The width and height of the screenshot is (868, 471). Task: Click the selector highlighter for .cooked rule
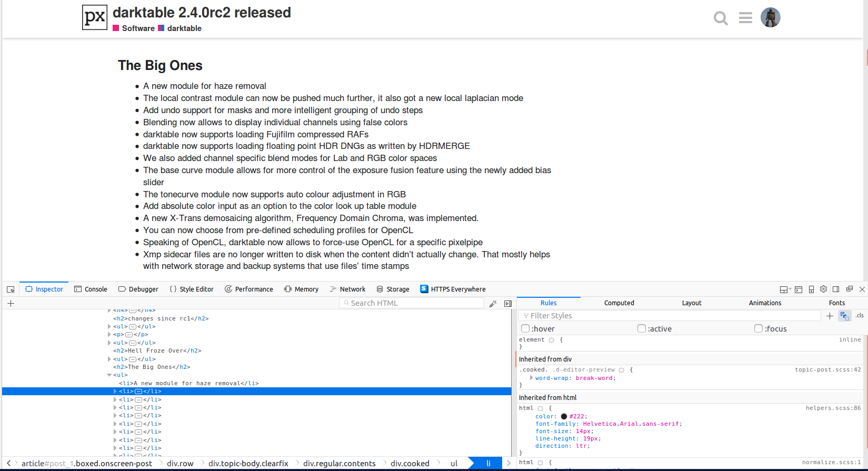coord(622,370)
